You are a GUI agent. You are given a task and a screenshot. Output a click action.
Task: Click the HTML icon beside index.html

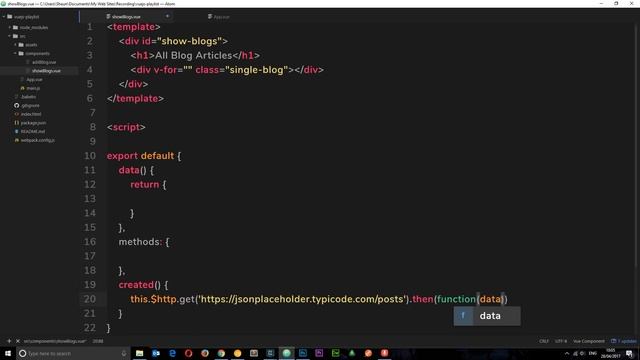[17, 114]
